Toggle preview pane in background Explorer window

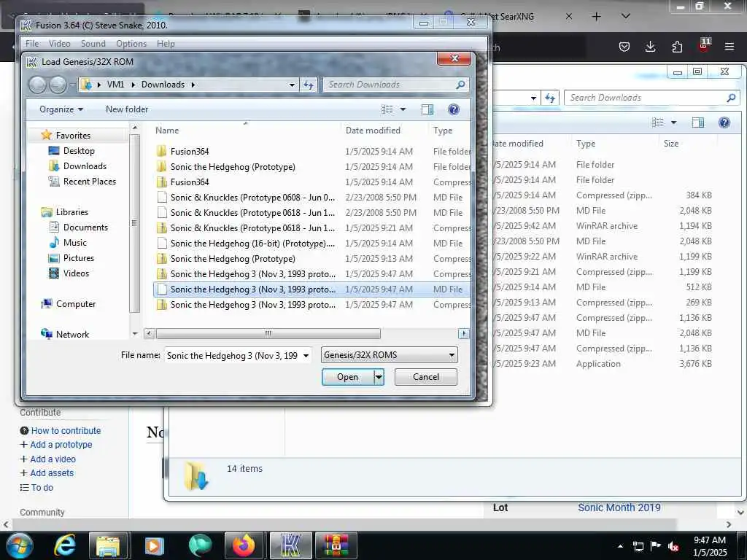point(698,122)
